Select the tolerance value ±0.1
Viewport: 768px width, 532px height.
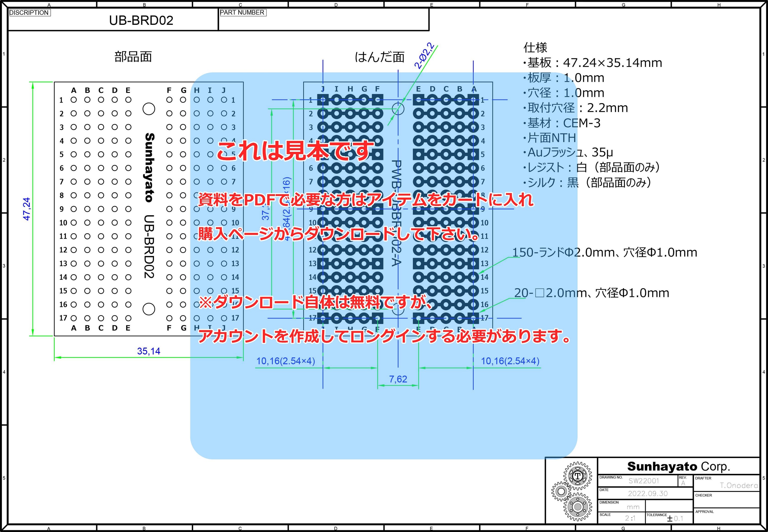(x=675, y=518)
